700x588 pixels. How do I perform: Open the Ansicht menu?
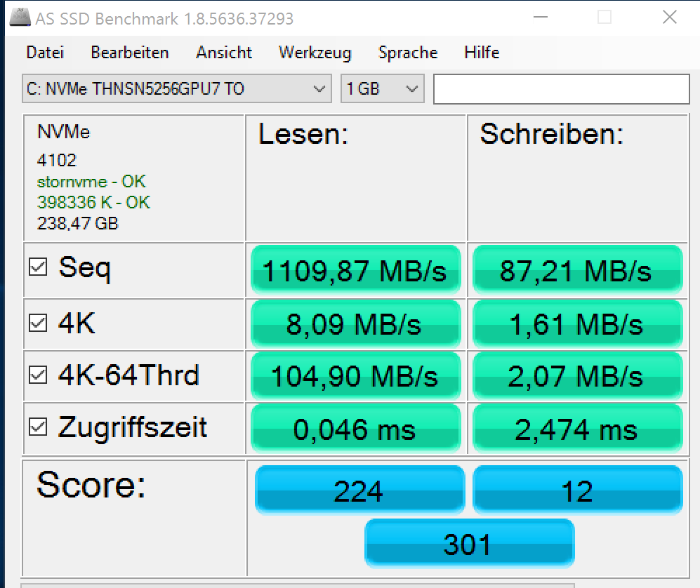[224, 53]
